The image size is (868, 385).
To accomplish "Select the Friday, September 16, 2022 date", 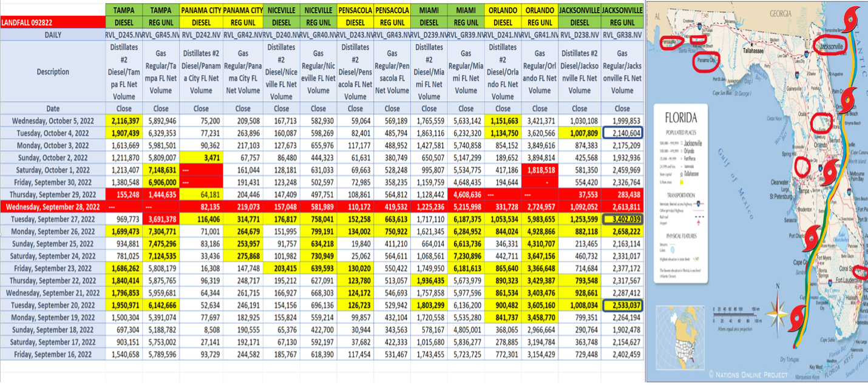I will coord(53,353).
